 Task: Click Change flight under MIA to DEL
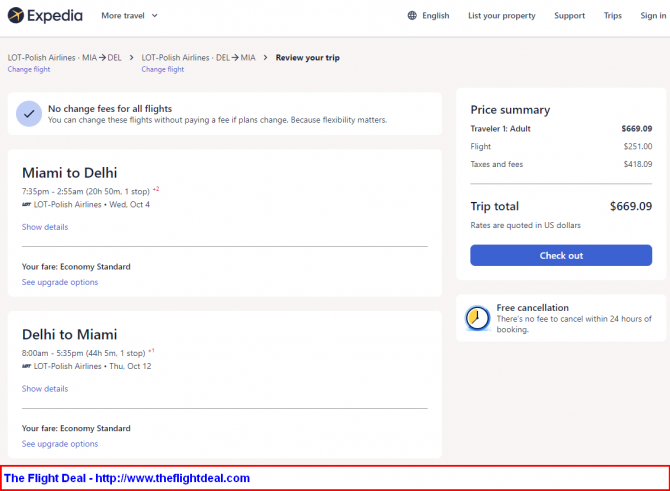click(29, 69)
